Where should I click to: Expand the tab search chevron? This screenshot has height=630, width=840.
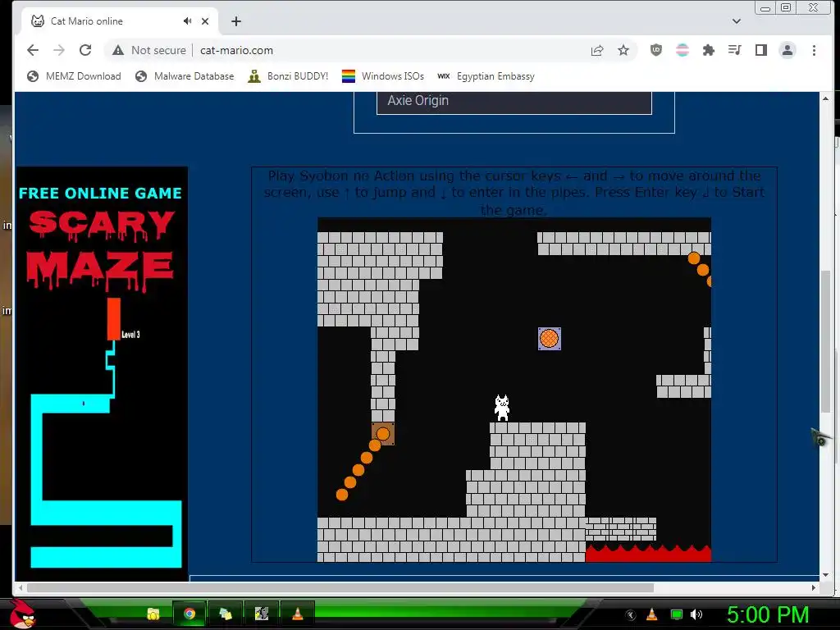[x=737, y=21]
